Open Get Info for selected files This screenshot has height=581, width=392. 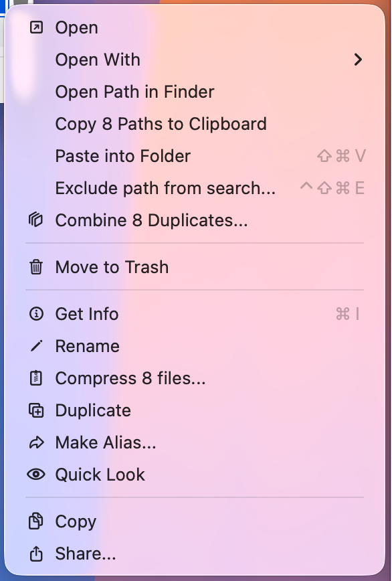[87, 314]
